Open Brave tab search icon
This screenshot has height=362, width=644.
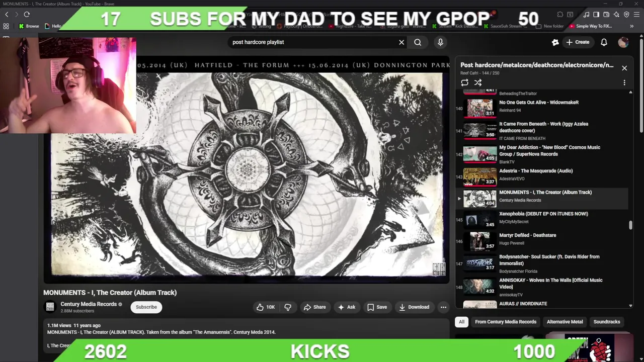tap(570, 15)
